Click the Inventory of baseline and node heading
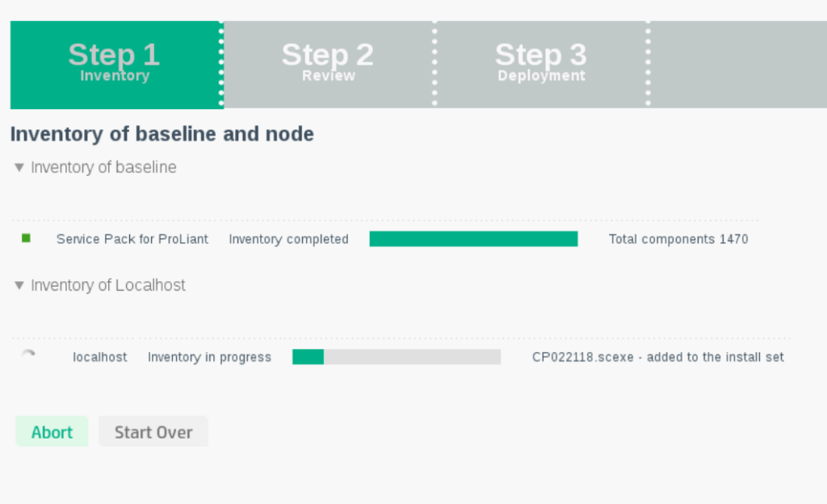This screenshot has width=827, height=504. click(x=162, y=134)
